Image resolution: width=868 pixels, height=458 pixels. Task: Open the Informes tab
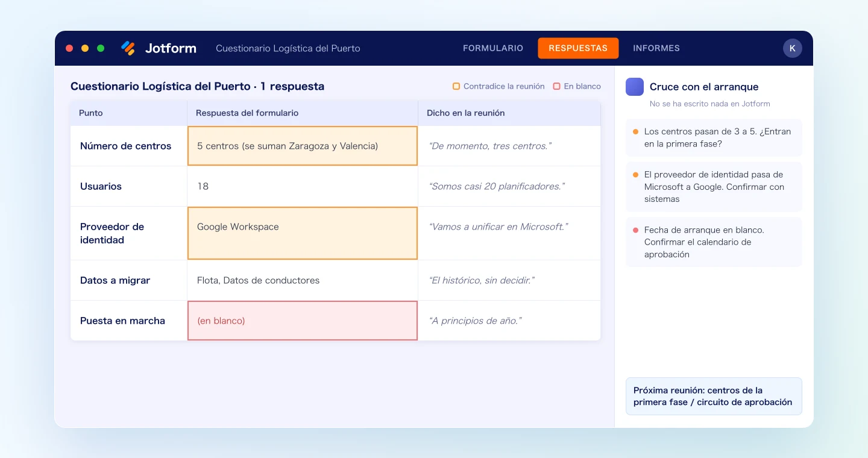click(656, 48)
